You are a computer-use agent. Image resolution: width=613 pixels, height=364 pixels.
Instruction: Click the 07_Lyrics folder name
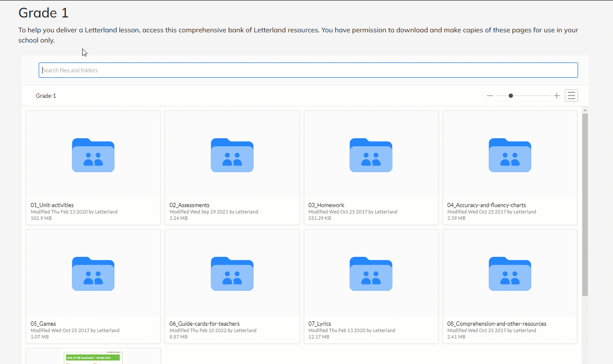point(320,324)
